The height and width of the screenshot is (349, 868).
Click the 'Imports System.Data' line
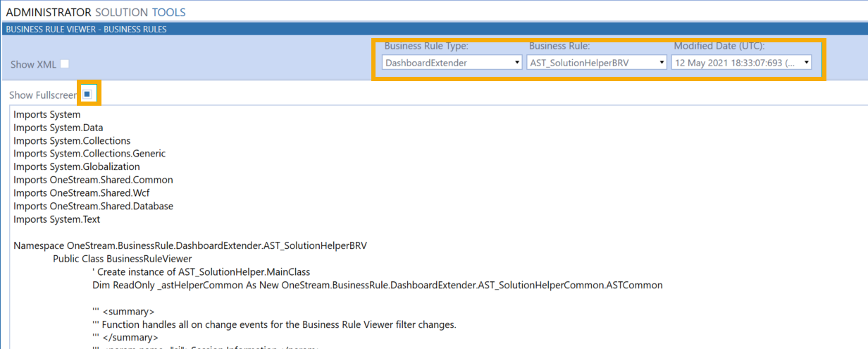point(58,128)
